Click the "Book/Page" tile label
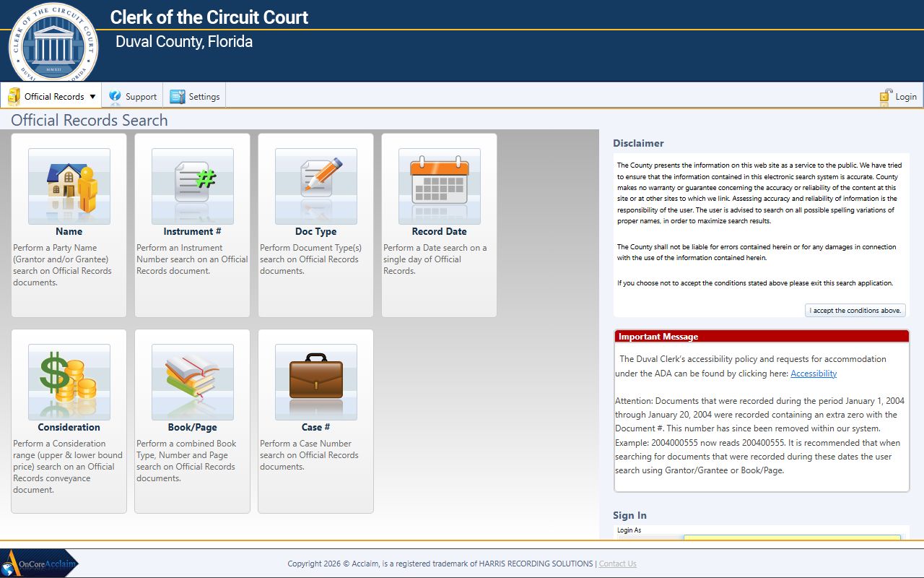The height and width of the screenshot is (578, 924). tap(193, 428)
